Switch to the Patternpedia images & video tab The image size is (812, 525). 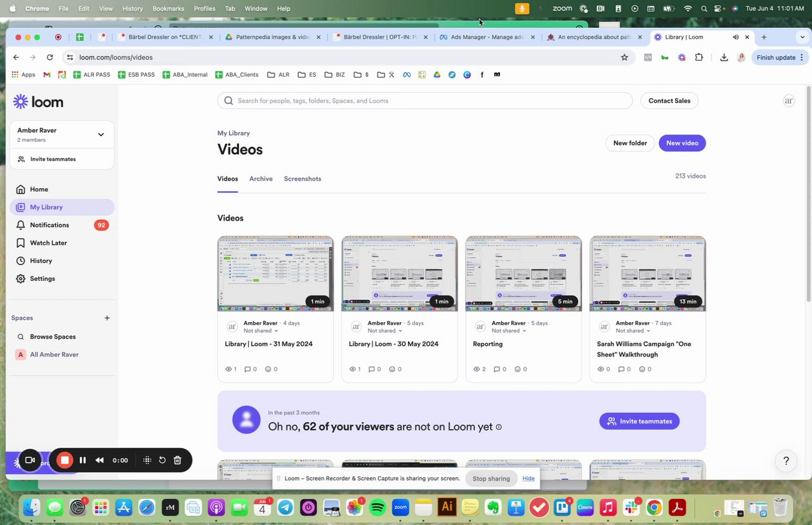[x=273, y=37]
